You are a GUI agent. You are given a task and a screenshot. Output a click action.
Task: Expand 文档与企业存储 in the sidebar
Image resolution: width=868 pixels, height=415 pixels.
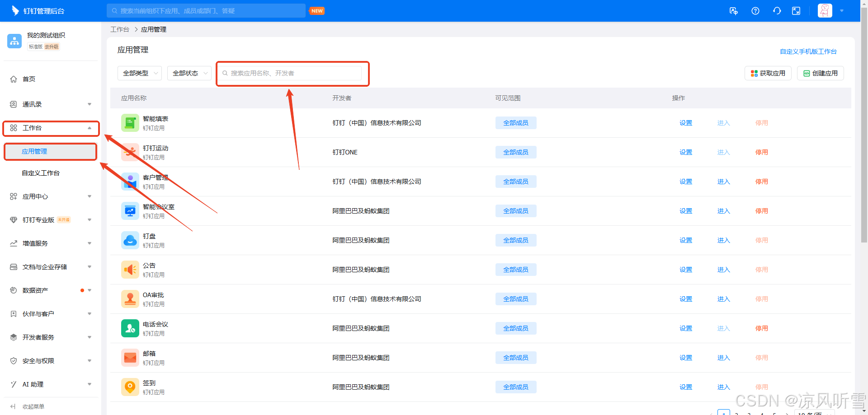click(51, 267)
